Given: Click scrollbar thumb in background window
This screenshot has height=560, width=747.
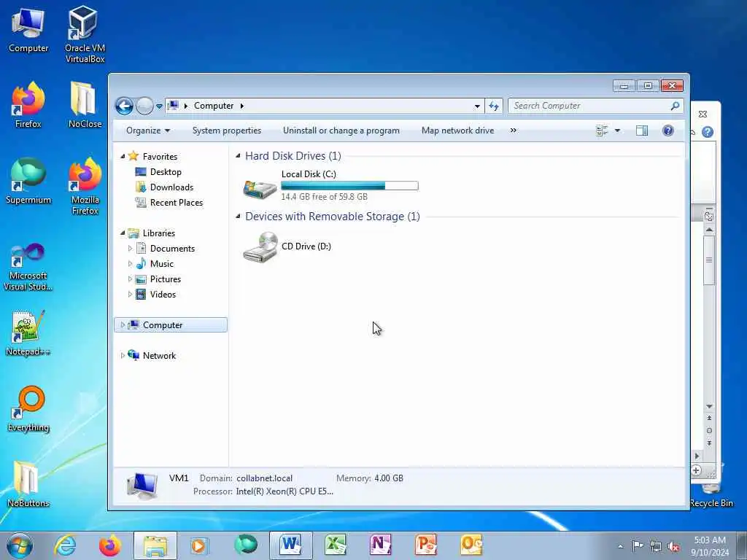Looking at the screenshot, I should pos(709,260).
